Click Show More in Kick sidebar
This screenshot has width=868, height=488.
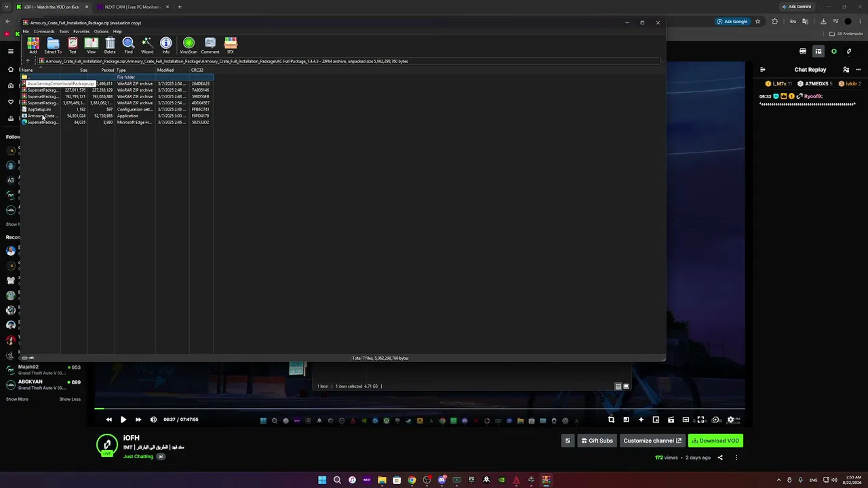pyautogui.click(x=17, y=399)
